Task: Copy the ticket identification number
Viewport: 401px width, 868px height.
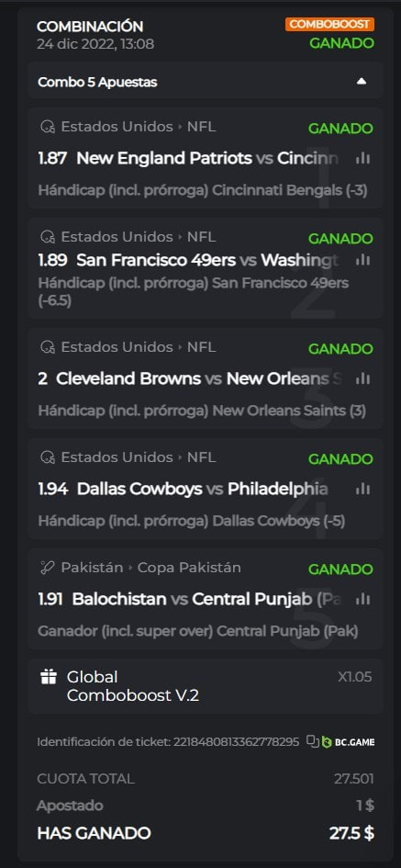Action: click(x=313, y=742)
